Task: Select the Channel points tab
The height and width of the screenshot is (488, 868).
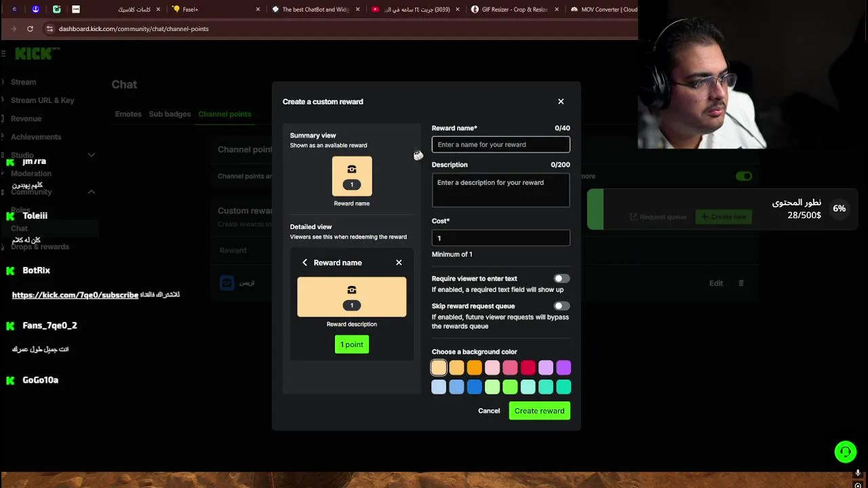Action: [224, 114]
